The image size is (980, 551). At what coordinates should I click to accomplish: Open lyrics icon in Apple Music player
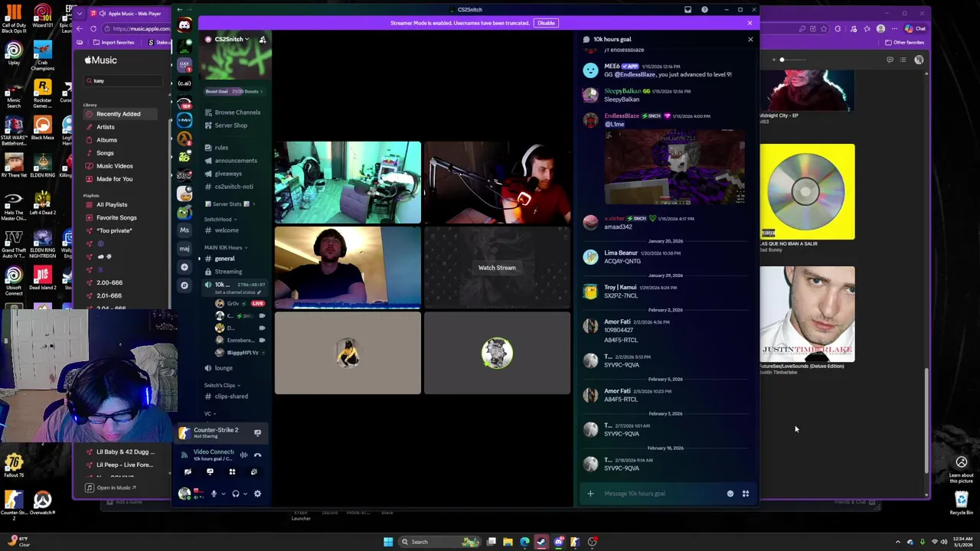(x=890, y=60)
